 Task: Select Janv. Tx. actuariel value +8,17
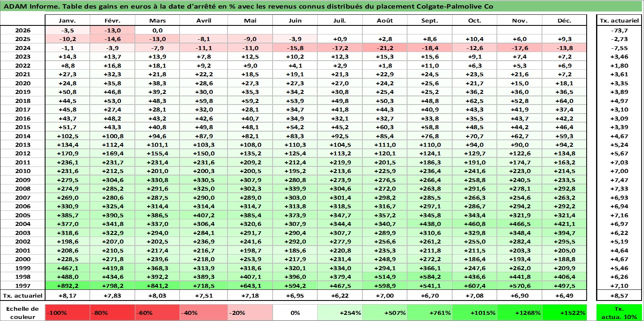tap(68, 296)
